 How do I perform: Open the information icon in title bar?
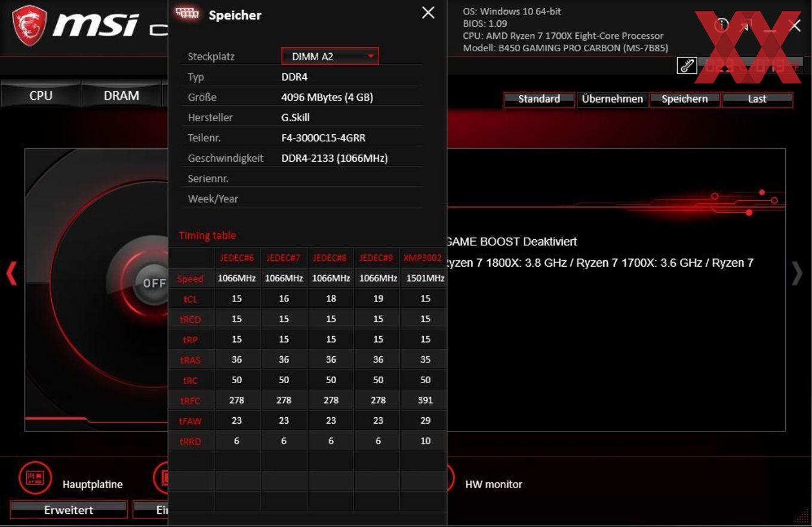click(722, 25)
